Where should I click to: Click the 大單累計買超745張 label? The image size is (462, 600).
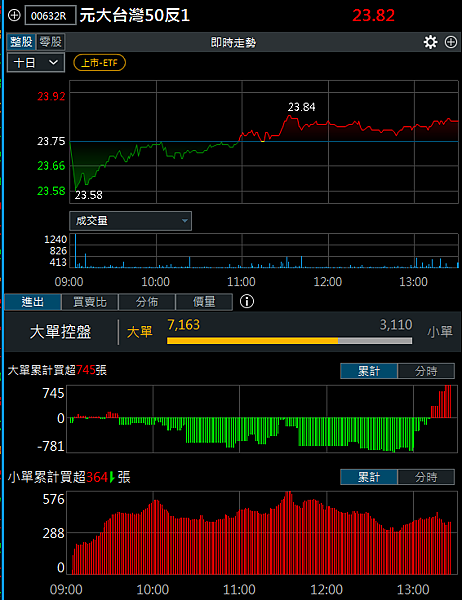point(57,370)
